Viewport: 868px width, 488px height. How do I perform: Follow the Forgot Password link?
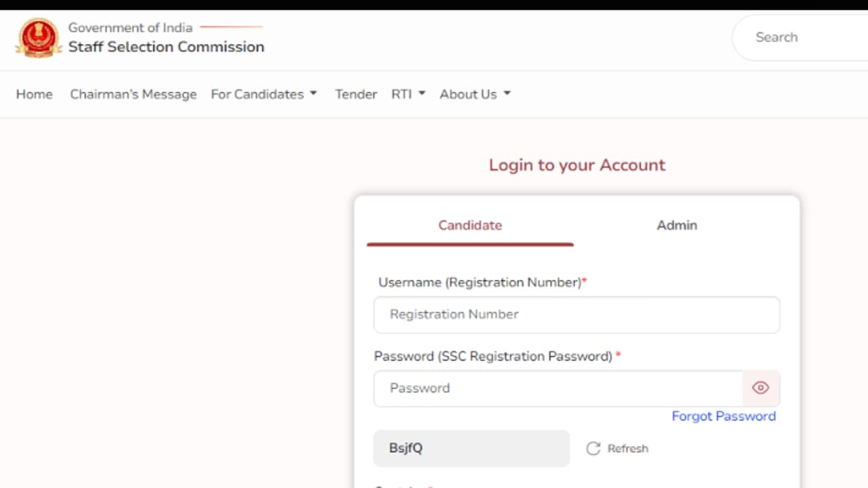pyautogui.click(x=724, y=416)
